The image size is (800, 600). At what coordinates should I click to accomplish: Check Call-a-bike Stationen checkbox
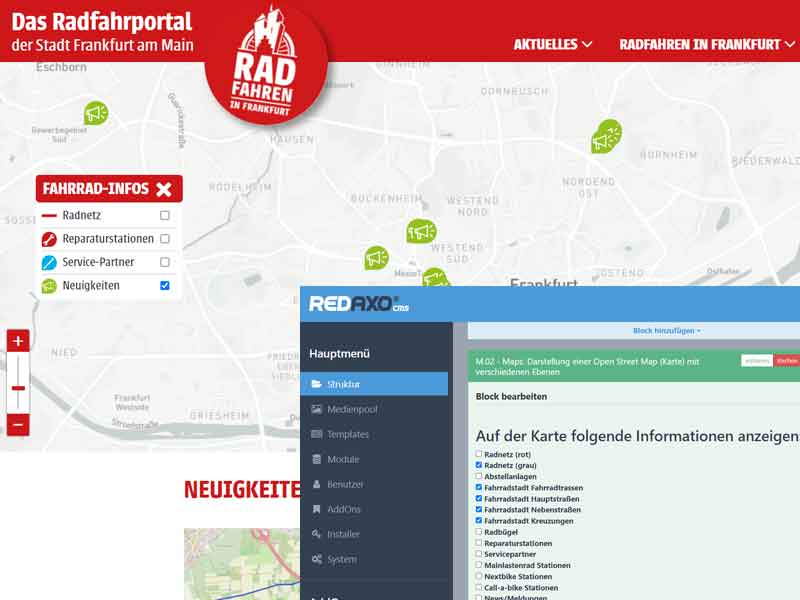pos(479,587)
